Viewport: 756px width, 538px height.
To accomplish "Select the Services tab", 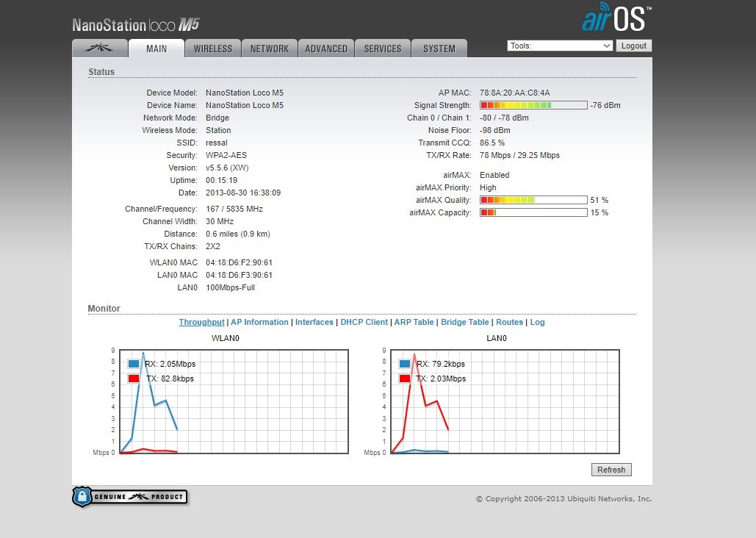I will (x=383, y=49).
